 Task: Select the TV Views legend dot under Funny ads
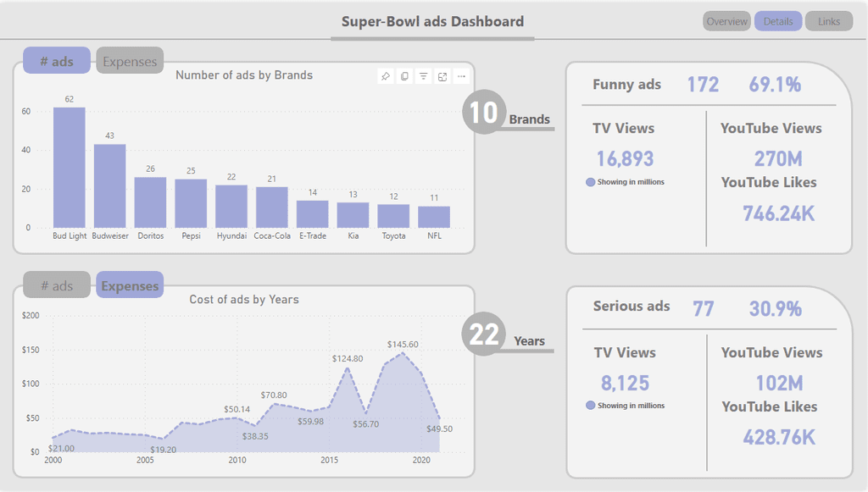[590, 182]
